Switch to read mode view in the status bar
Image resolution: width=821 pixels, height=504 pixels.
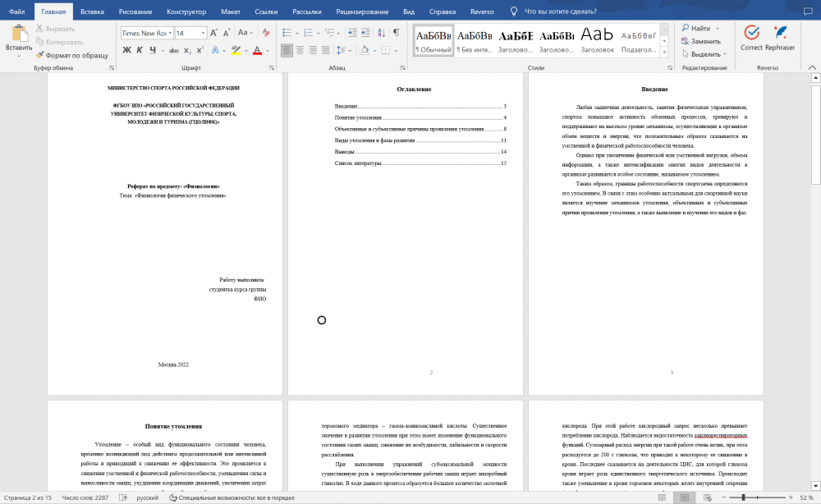[x=662, y=497]
